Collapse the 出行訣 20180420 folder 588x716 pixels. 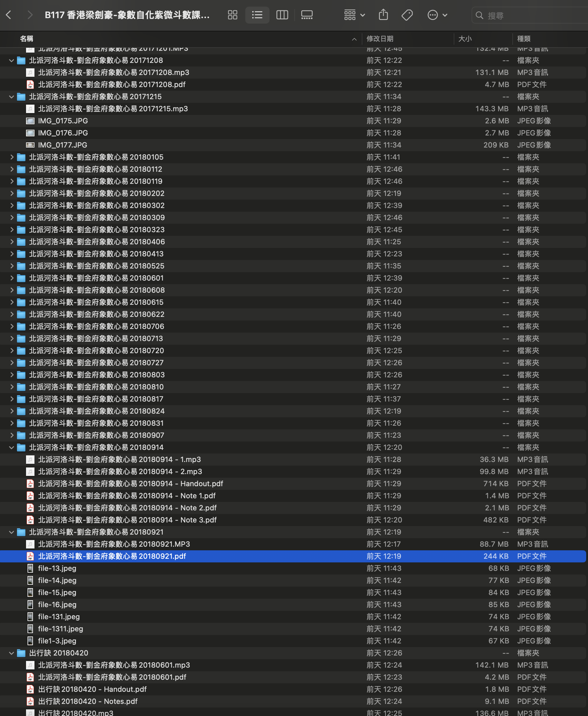(11, 653)
